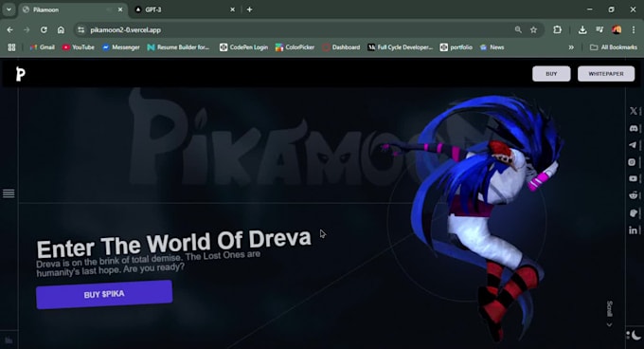Screen dimensions: 644x349
Task: Bookmark this page with star icon
Action: (533, 29)
